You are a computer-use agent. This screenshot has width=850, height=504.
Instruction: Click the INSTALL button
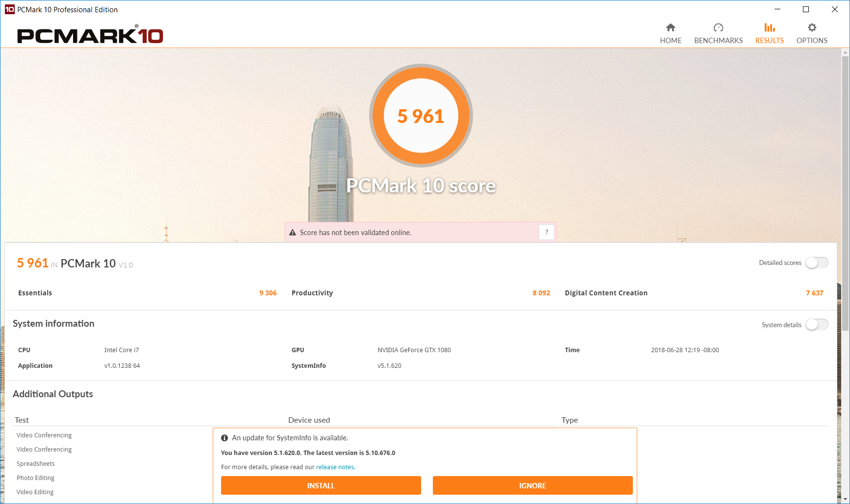(x=321, y=485)
